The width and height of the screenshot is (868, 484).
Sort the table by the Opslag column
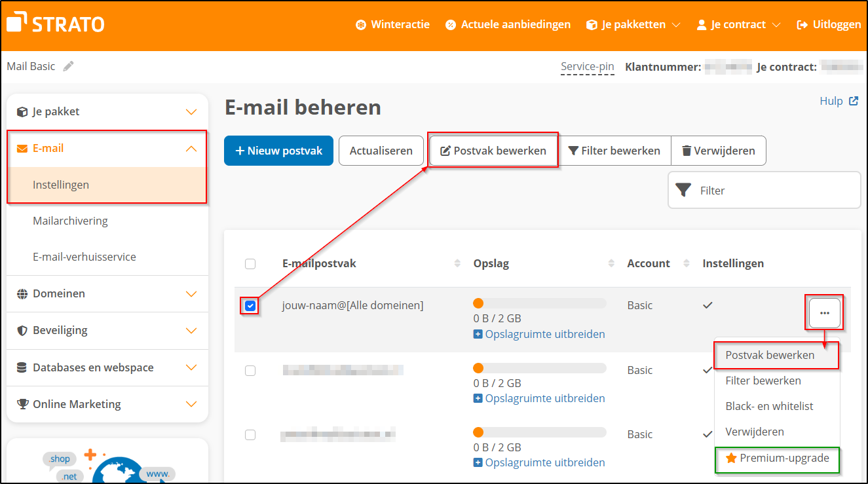[611, 263]
